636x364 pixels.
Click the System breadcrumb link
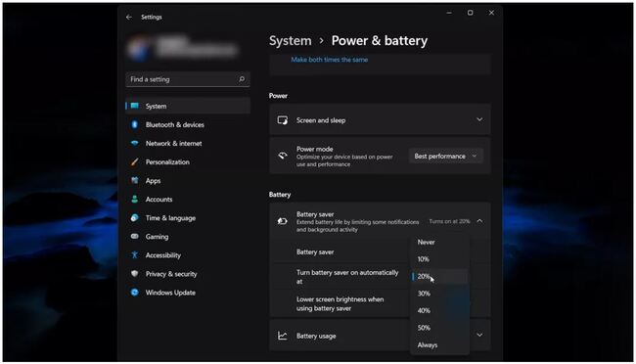290,41
